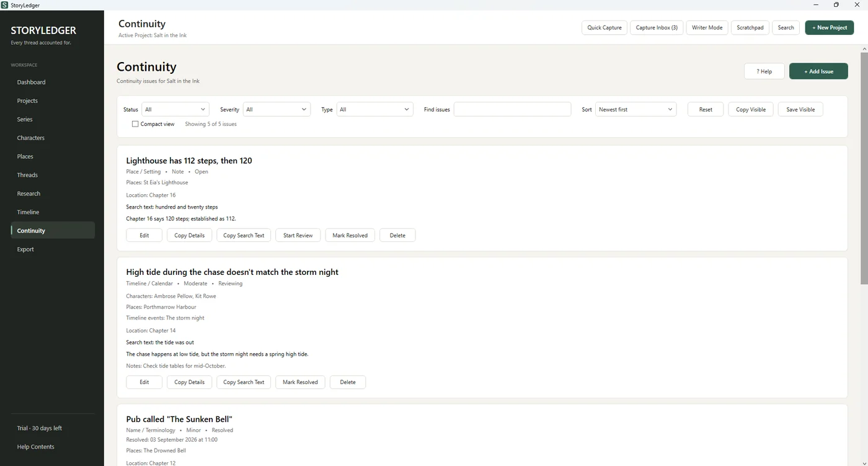Select Continuity in the sidebar
868x466 pixels.
53,231
